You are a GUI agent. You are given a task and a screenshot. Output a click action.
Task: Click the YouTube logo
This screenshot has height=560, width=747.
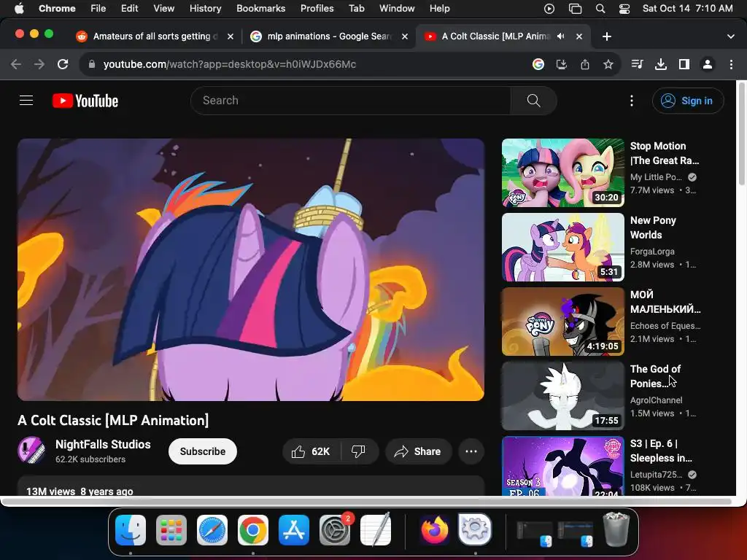point(85,101)
